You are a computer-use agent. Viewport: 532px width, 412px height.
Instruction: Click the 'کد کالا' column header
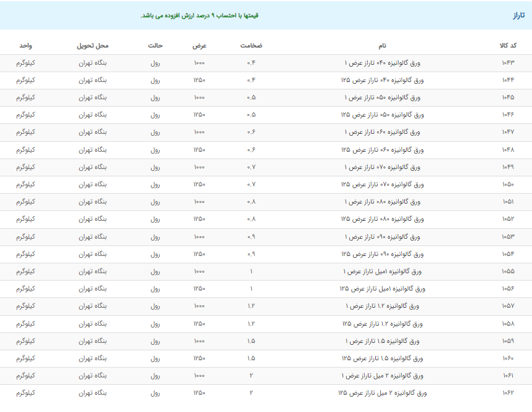508,46
